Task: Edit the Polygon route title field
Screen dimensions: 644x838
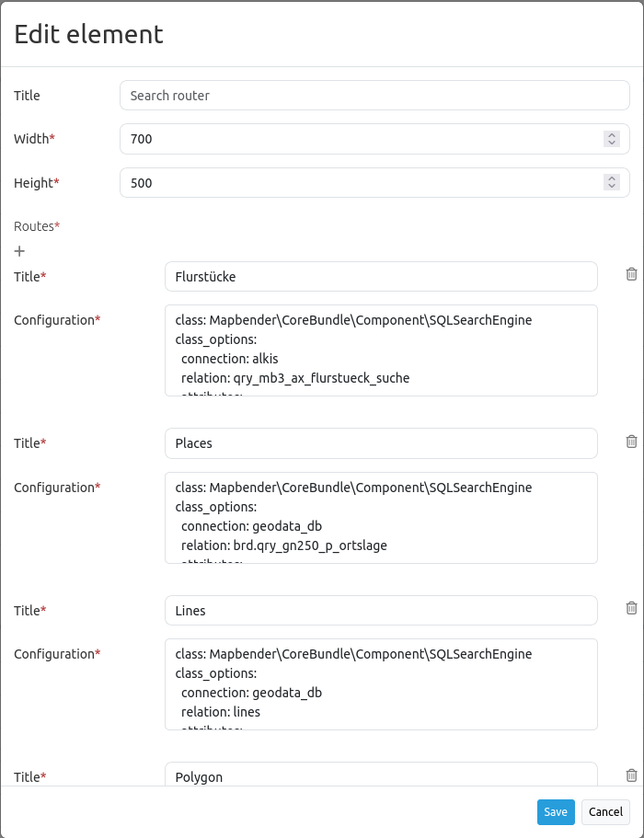Action: 381,775
